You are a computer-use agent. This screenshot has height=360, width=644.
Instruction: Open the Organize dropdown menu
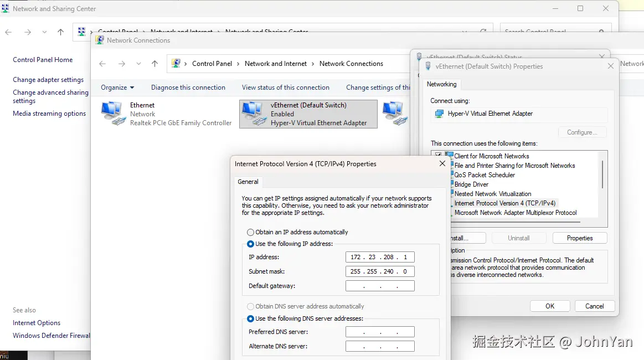pyautogui.click(x=117, y=88)
